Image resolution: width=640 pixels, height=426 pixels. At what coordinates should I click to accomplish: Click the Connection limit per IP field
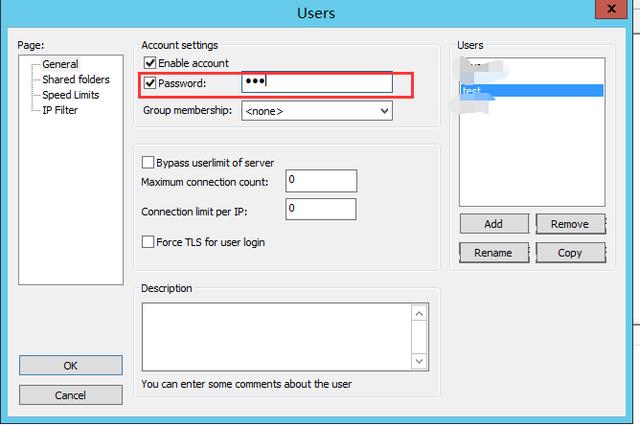pos(320,209)
